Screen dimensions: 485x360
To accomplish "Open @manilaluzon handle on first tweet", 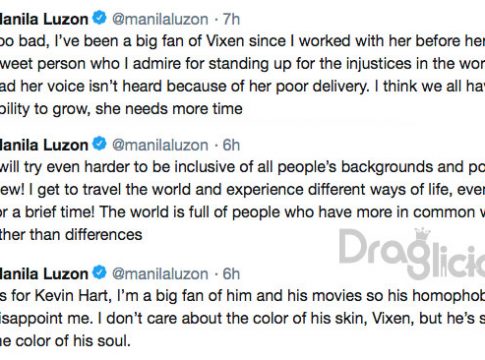I will tap(160, 19).
